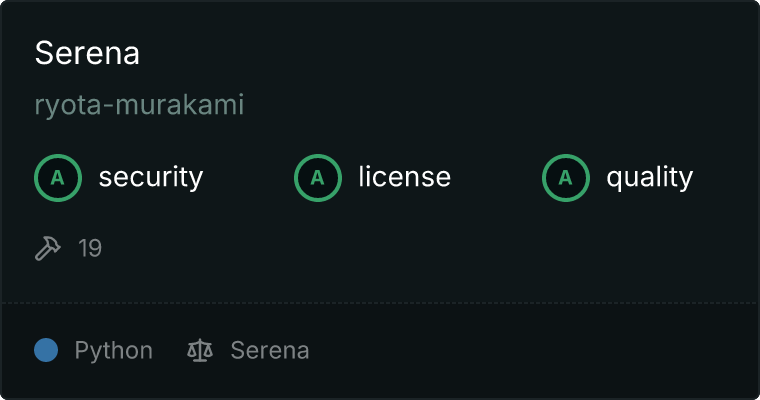Click blank area right of author name
The width and height of the screenshot is (760, 400).
tap(485, 105)
